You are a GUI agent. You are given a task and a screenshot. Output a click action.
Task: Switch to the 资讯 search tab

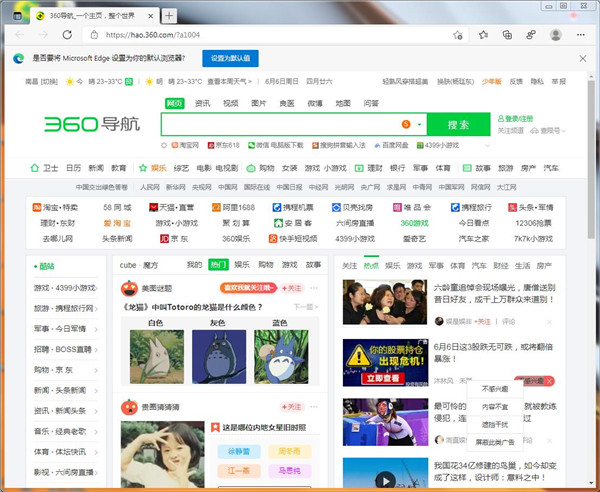[x=202, y=103]
